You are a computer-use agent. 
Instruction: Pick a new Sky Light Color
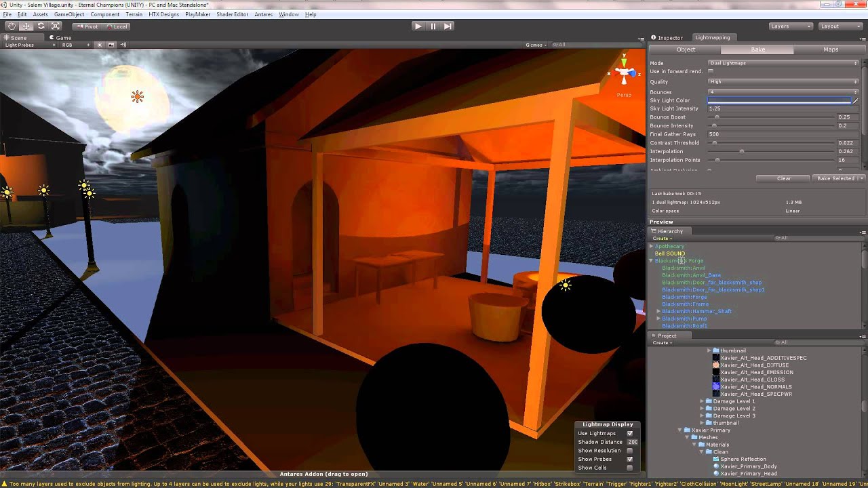[781, 100]
